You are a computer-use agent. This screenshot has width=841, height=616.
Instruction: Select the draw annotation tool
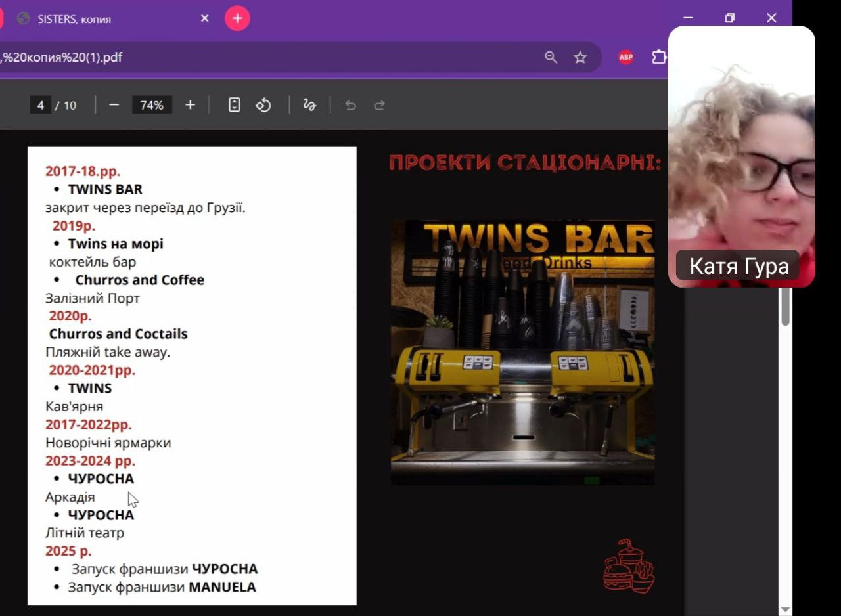[309, 105]
